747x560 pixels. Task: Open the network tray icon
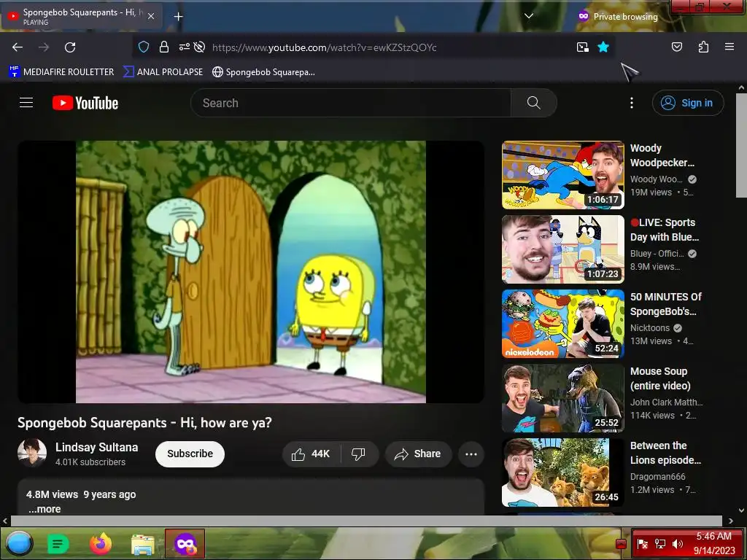[x=659, y=544]
